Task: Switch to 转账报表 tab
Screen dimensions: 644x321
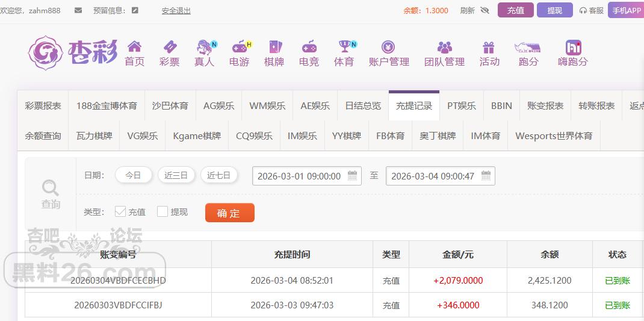Action: pyautogui.click(x=596, y=105)
